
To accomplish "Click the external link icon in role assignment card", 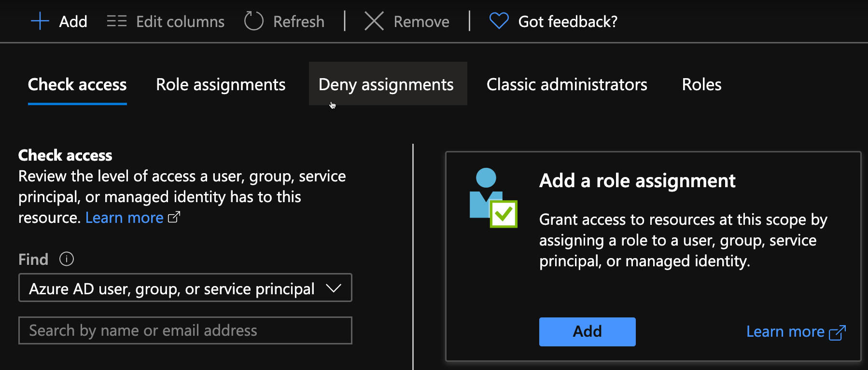I will 837,332.
